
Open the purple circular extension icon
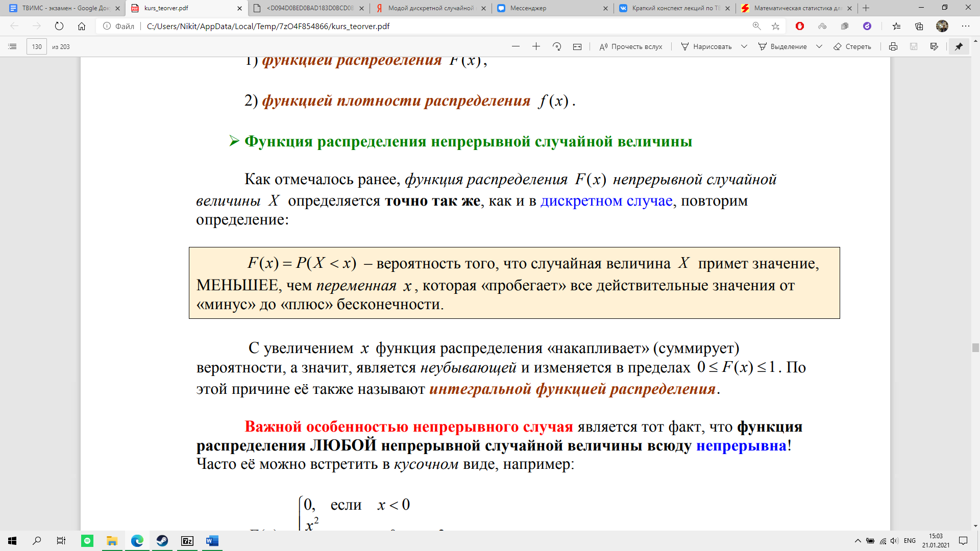[867, 26]
